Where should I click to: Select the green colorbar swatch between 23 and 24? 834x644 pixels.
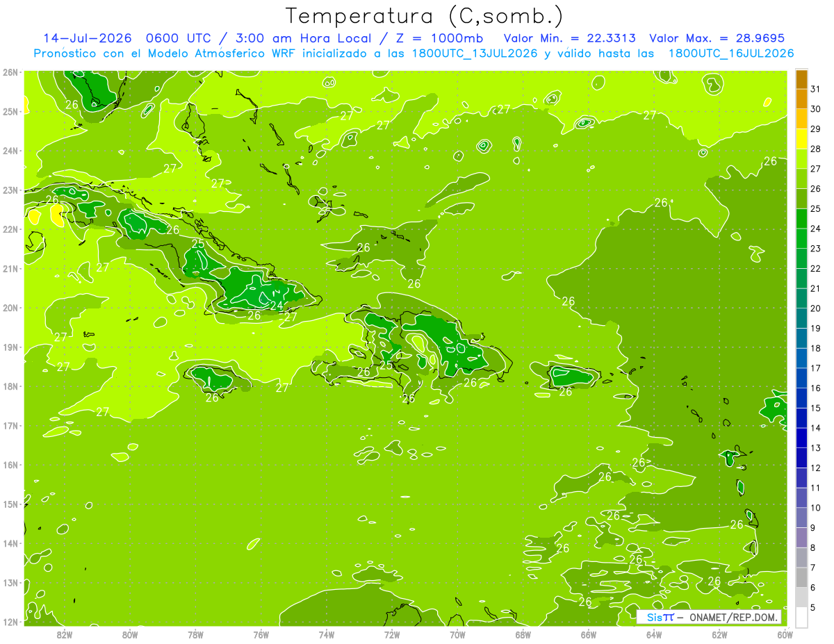click(801, 239)
